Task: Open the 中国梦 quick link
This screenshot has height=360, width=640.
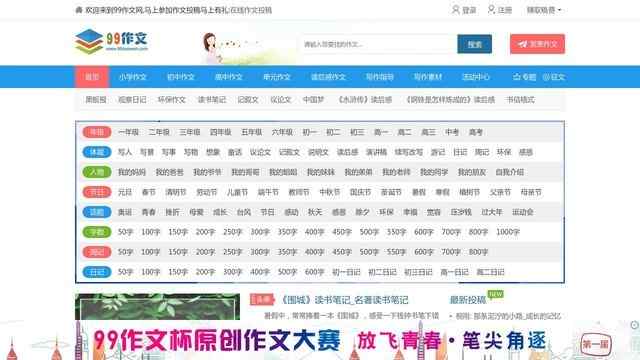Action: [313, 100]
